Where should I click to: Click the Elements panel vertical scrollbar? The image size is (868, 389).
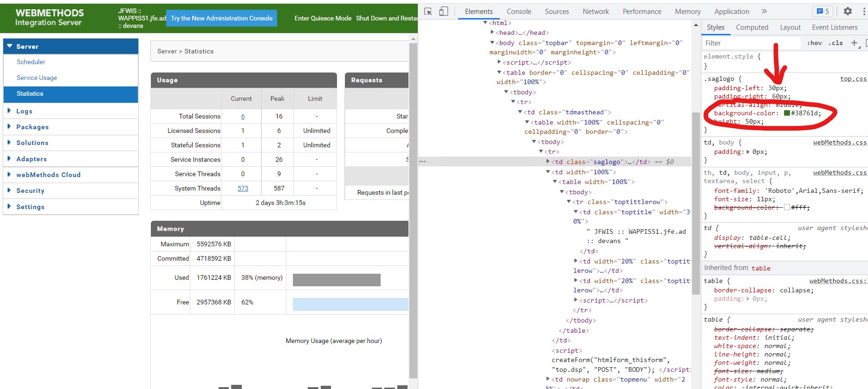696,204
